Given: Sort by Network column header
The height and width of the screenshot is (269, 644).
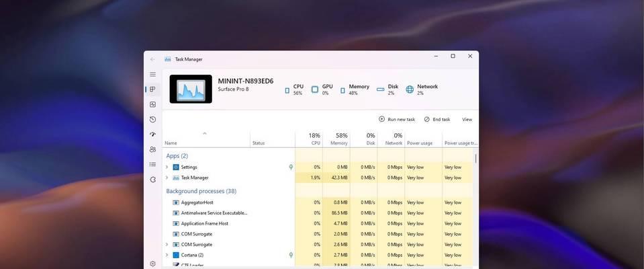Looking at the screenshot, I should coord(391,139).
